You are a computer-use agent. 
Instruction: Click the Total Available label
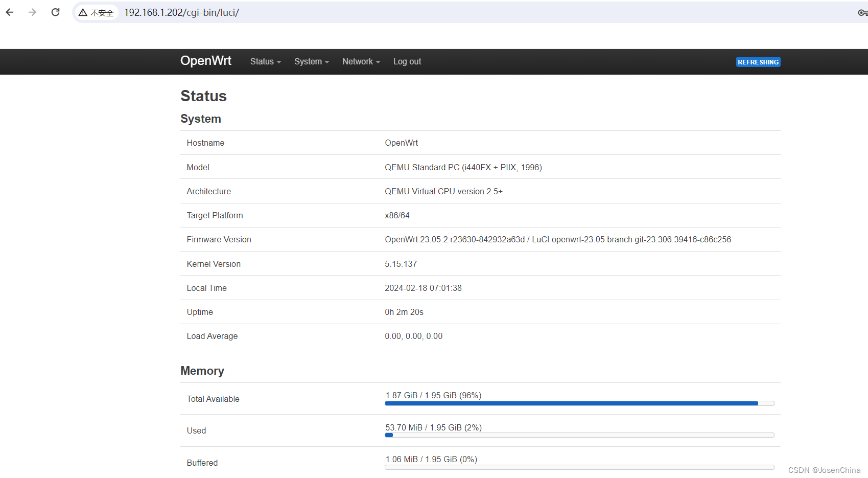213,399
